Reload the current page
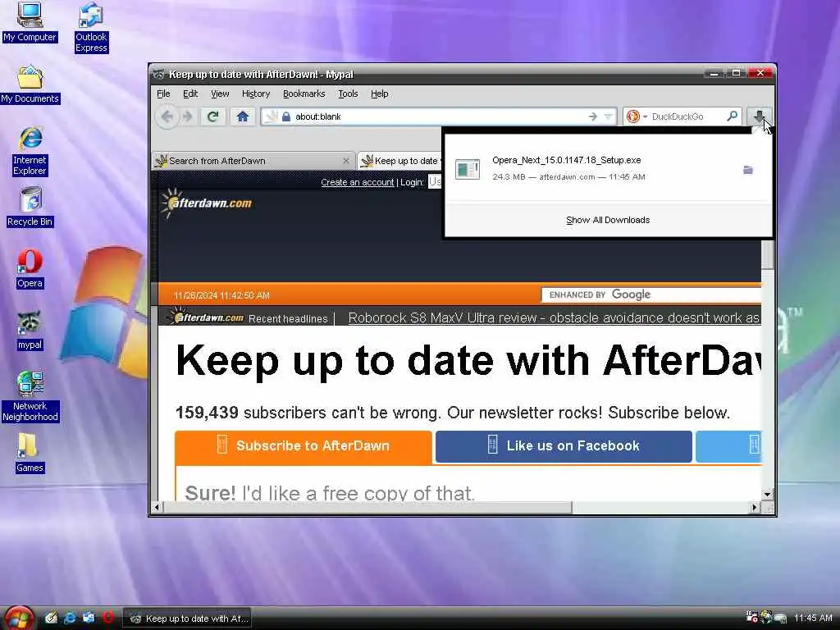This screenshot has width=840, height=630. (x=212, y=116)
